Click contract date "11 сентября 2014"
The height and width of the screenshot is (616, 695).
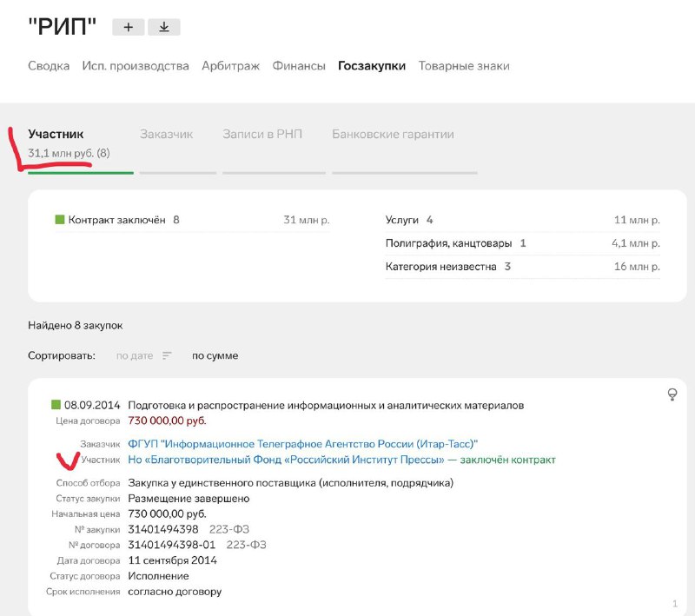[172, 560]
